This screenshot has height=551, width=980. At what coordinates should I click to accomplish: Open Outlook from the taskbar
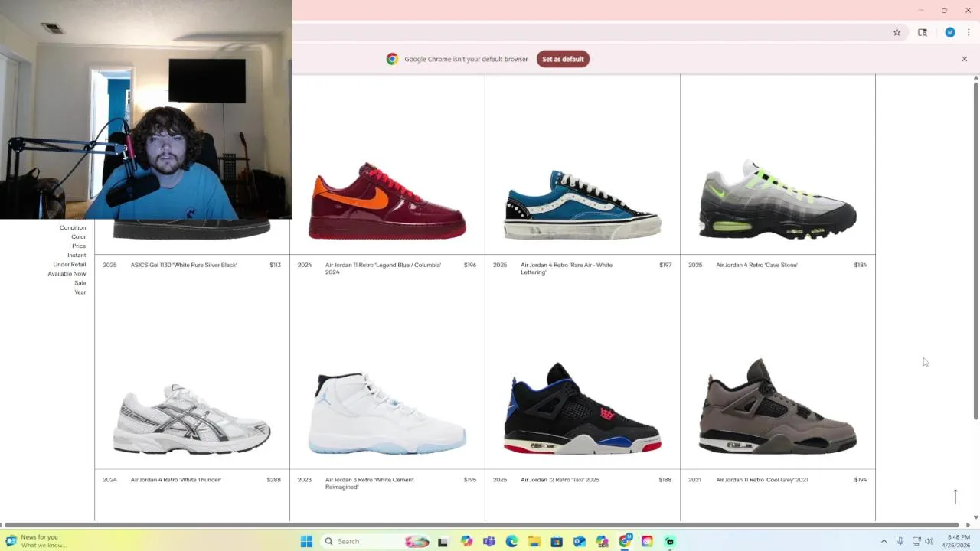(580, 541)
